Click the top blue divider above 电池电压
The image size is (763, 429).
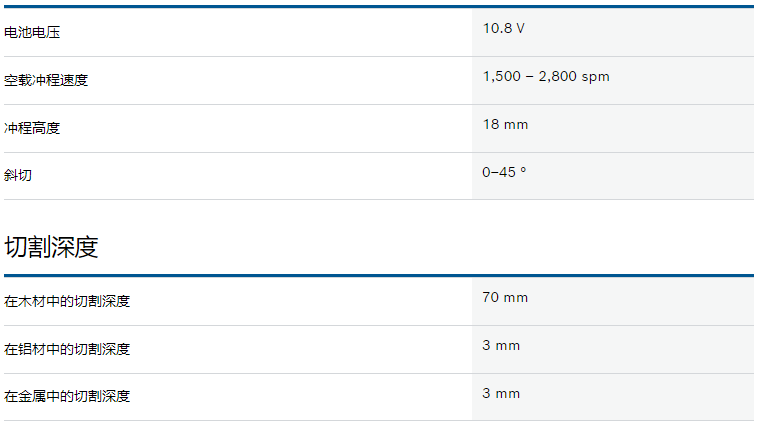379,7
